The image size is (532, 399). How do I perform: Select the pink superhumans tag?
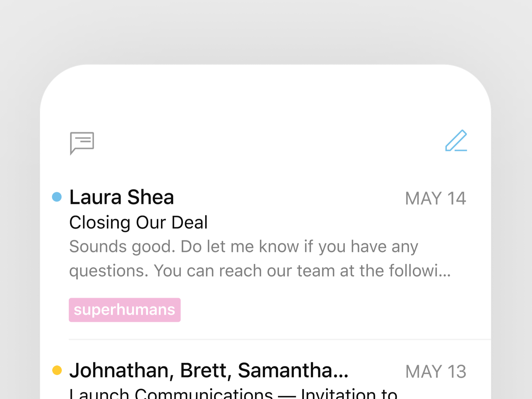click(124, 310)
